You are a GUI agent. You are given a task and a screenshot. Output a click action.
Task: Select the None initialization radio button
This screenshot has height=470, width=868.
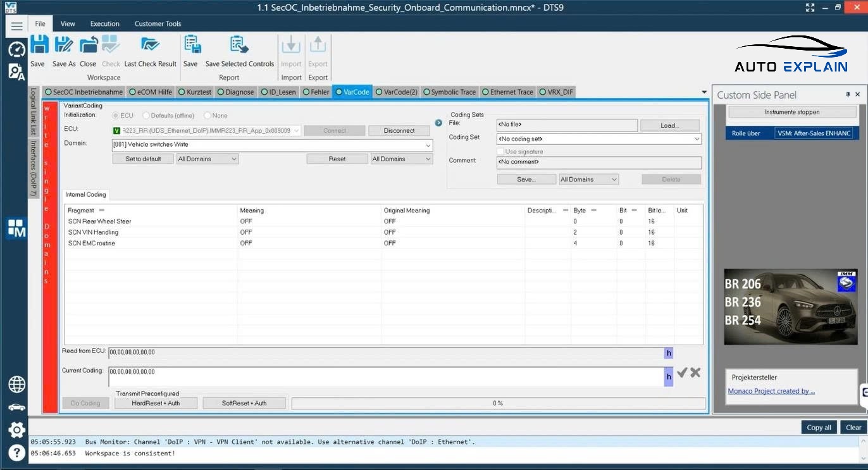(208, 116)
